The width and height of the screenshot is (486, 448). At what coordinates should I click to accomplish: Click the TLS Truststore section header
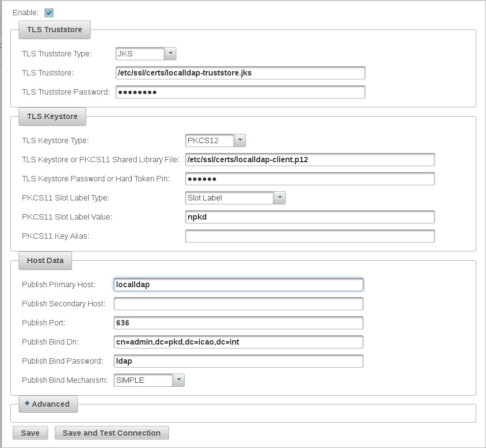point(54,29)
